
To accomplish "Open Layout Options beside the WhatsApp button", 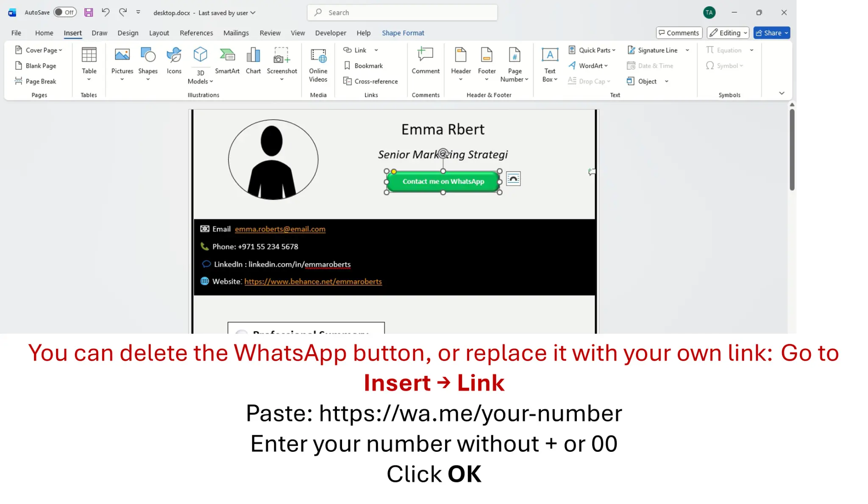I will click(x=513, y=178).
